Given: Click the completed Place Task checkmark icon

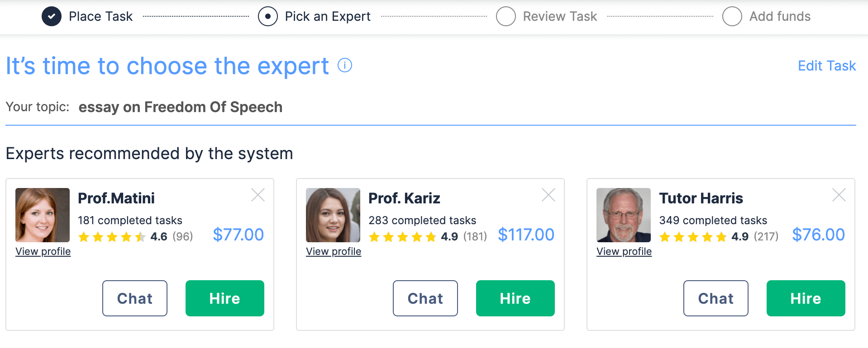Looking at the screenshot, I should click(52, 17).
